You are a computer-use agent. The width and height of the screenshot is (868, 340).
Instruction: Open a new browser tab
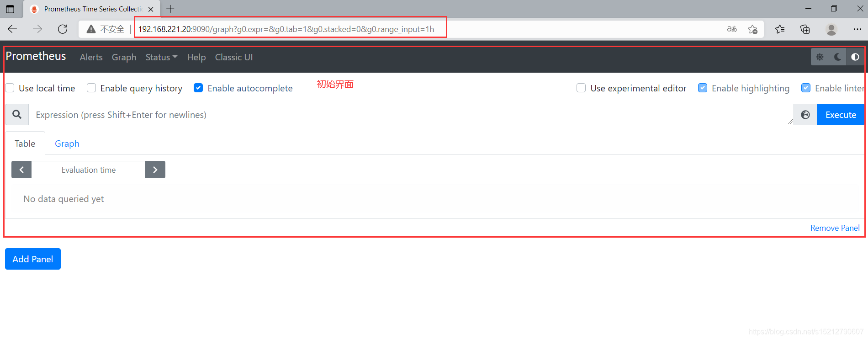pos(170,9)
